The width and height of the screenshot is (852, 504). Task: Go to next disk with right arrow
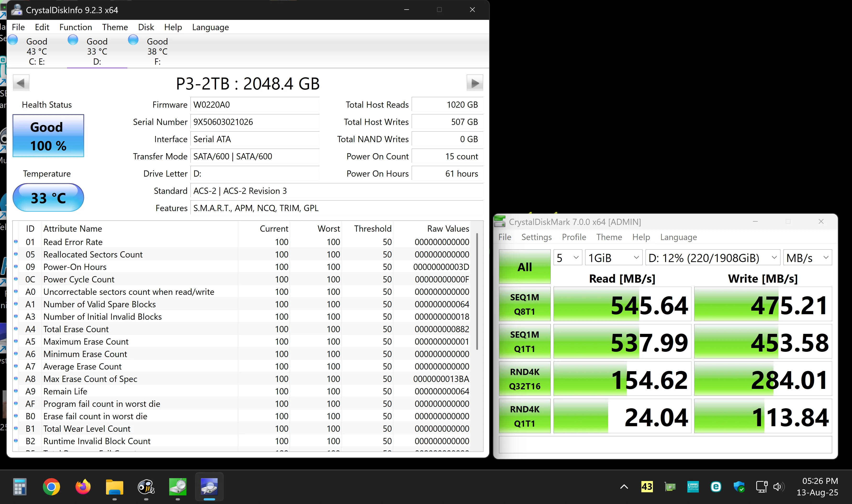[x=475, y=83]
